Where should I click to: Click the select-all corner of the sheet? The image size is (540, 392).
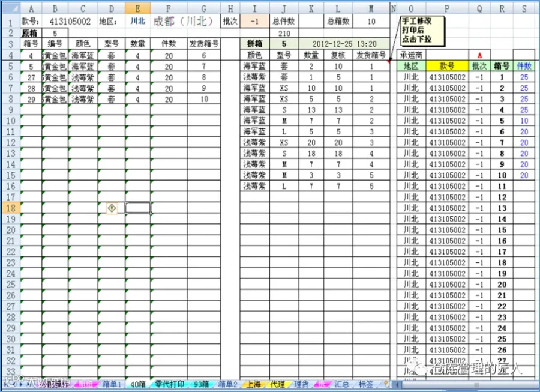10,8
